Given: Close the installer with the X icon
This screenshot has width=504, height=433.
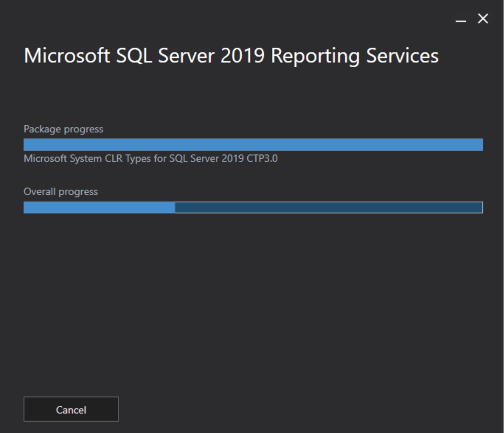Looking at the screenshot, I should point(481,18).
